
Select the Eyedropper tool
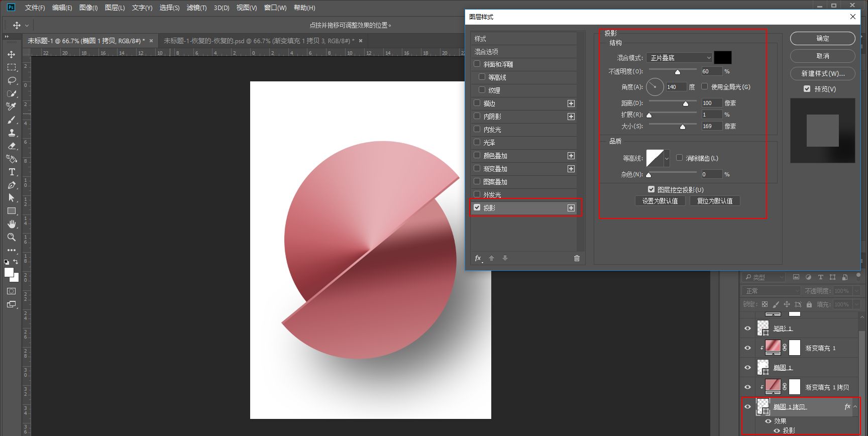point(12,106)
